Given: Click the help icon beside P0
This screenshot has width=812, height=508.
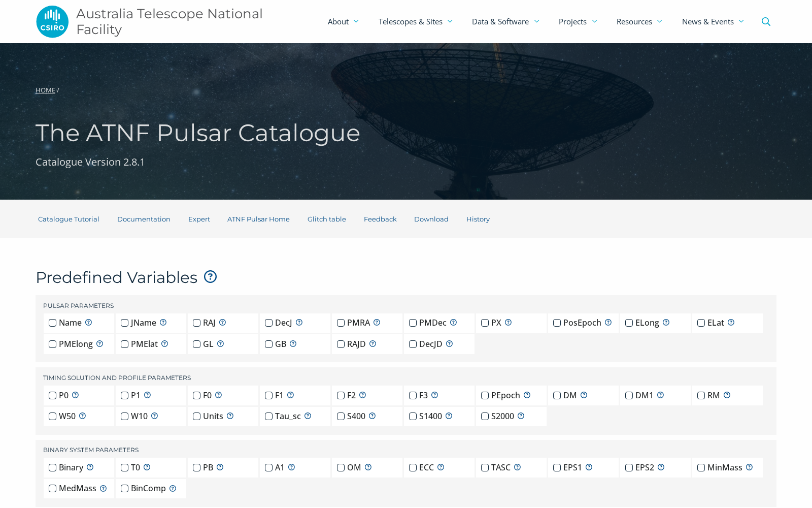Looking at the screenshot, I should [75, 395].
